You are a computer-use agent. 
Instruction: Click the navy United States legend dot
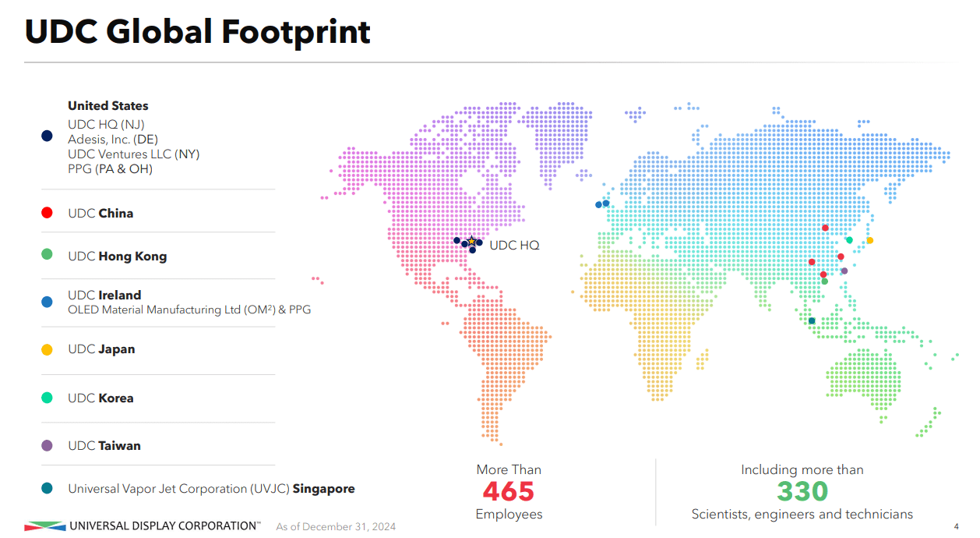pos(47,136)
